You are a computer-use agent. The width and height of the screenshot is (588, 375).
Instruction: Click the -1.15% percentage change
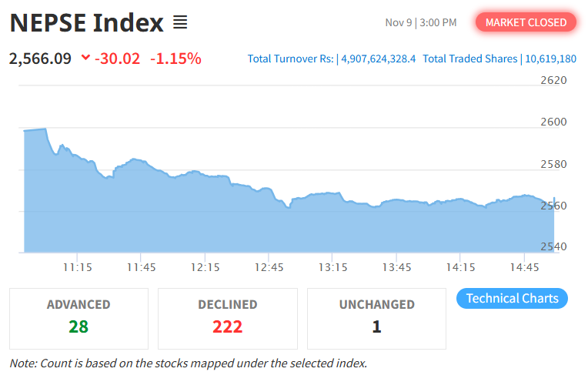point(175,59)
